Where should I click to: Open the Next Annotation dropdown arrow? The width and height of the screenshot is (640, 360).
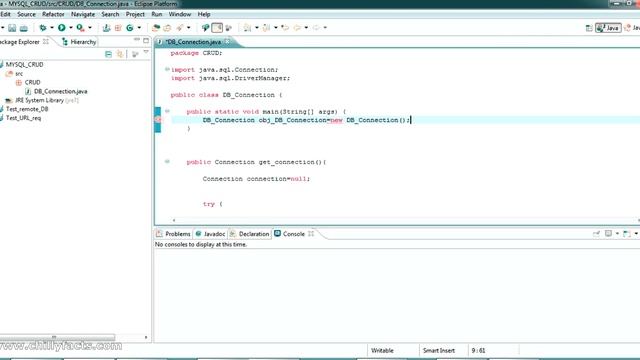pyautogui.click(x=257, y=28)
